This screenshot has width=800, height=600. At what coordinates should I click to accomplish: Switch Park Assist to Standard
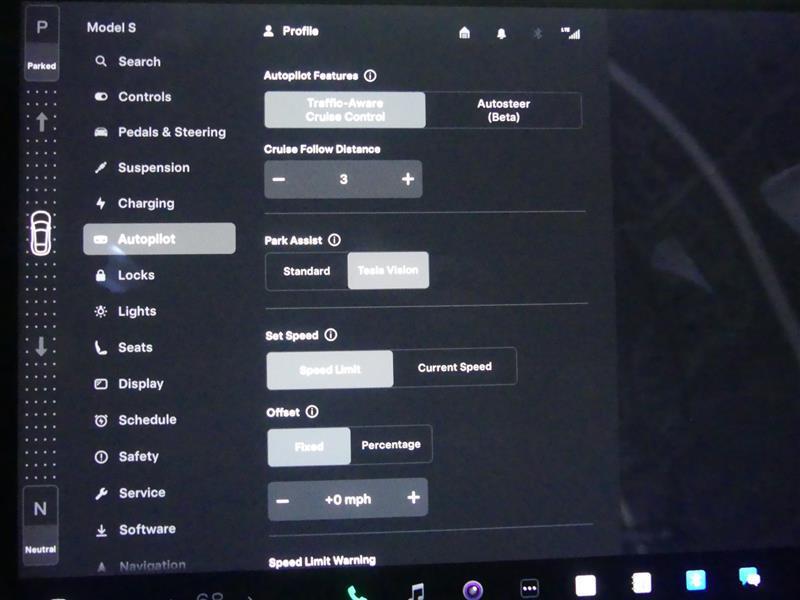point(305,270)
